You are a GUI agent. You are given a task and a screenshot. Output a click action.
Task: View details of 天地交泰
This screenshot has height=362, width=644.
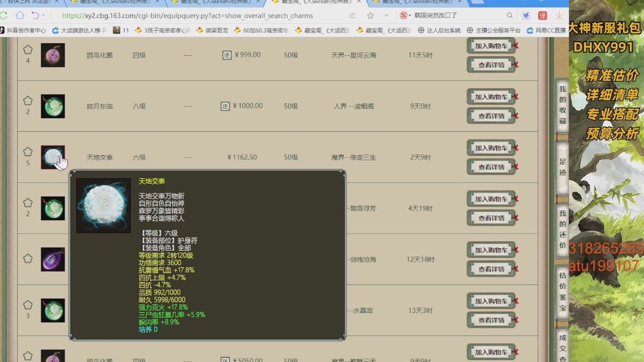pyautogui.click(x=492, y=167)
